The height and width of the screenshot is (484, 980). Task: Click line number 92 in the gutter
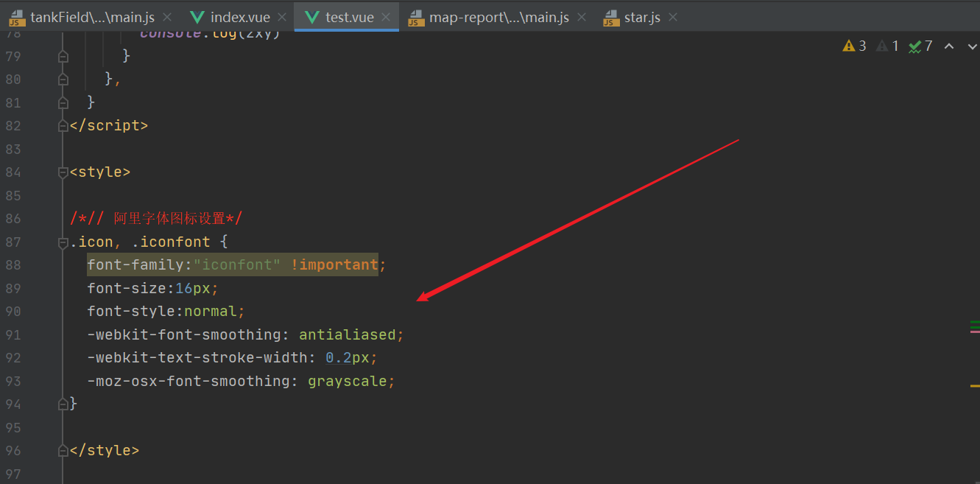13,357
